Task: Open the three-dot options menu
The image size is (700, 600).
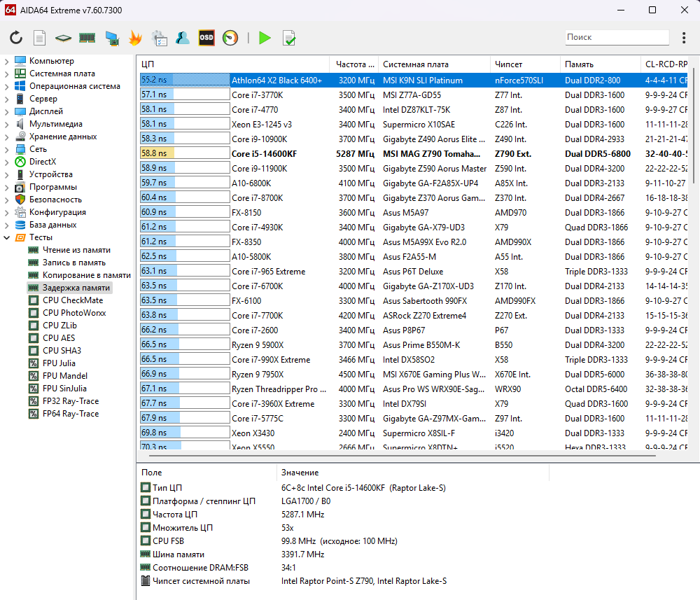Action: click(683, 38)
